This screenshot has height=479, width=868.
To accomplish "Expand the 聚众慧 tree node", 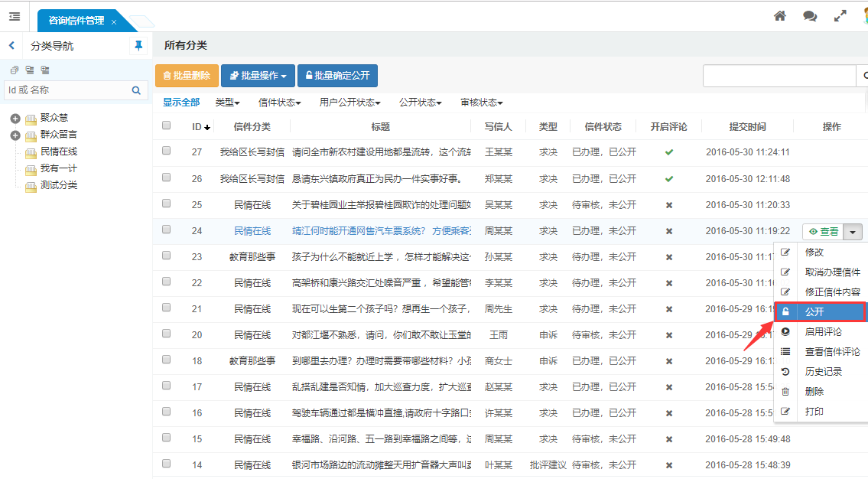I will pyautogui.click(x=15, y=118).
